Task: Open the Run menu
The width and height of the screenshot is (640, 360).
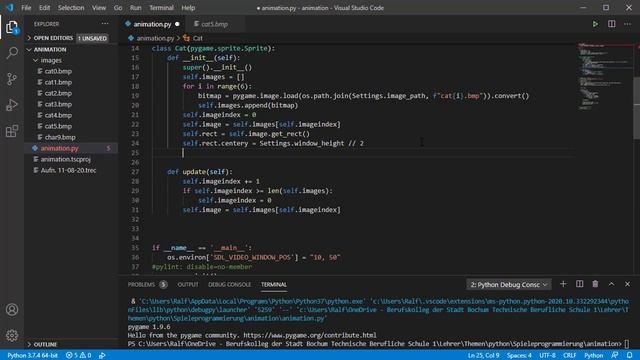Action: [136, 7]
